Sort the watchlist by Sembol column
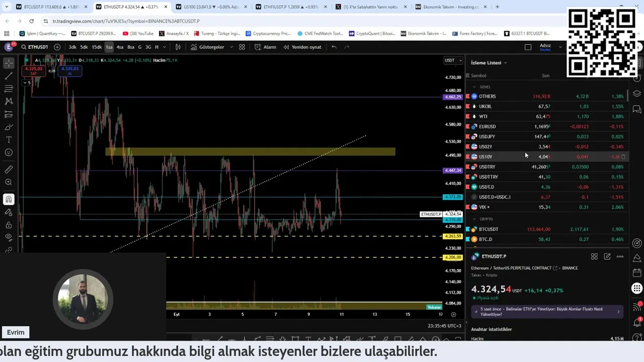Image resolution: width=644 pixels, height=362 pixels. 478,75
